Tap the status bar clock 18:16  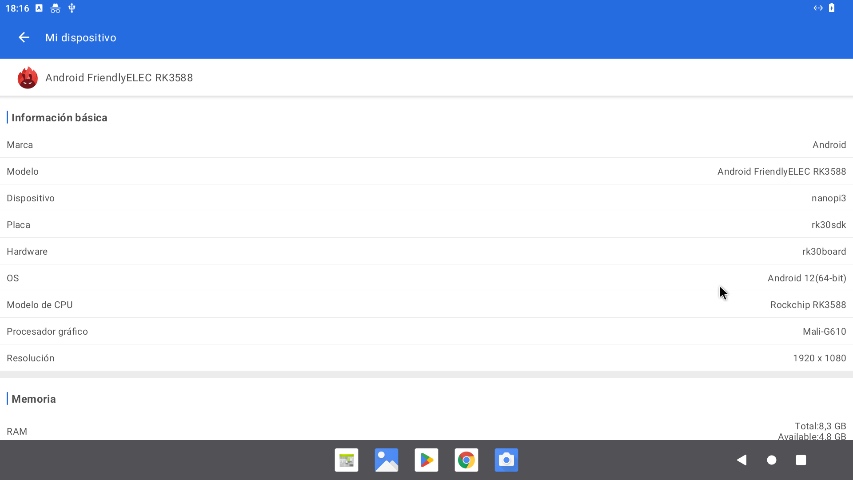[x=17, y=8]
